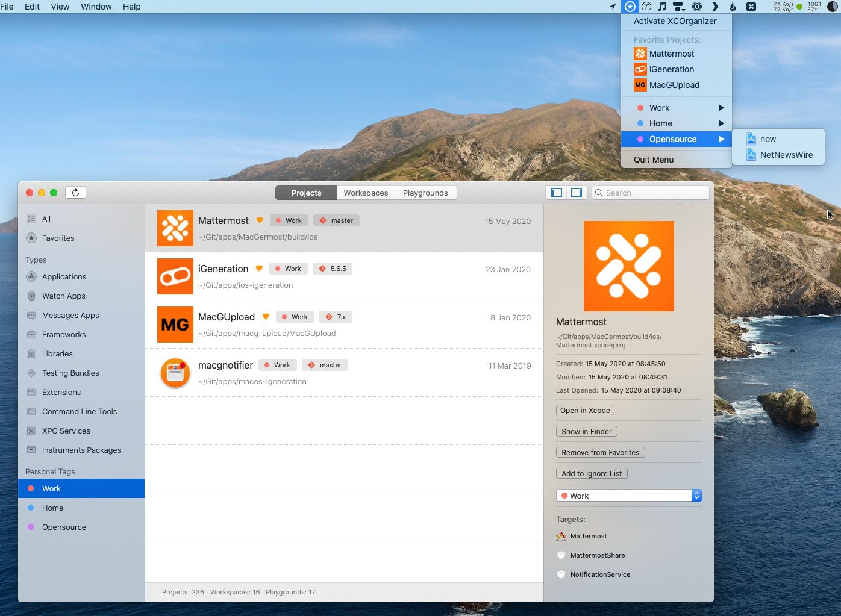Click the 7.x branch badge on MacGUpload
The image size is (841, 616).
point(336,317)
